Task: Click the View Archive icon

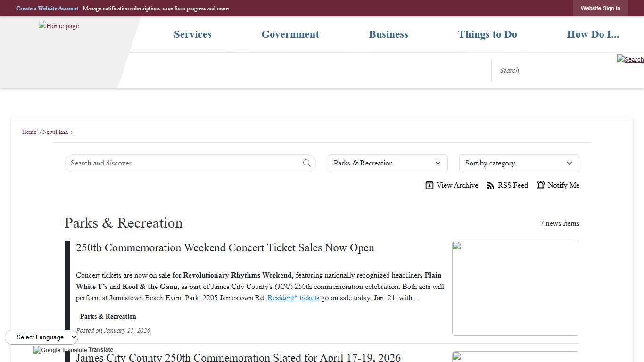Action: pos(429,185)
